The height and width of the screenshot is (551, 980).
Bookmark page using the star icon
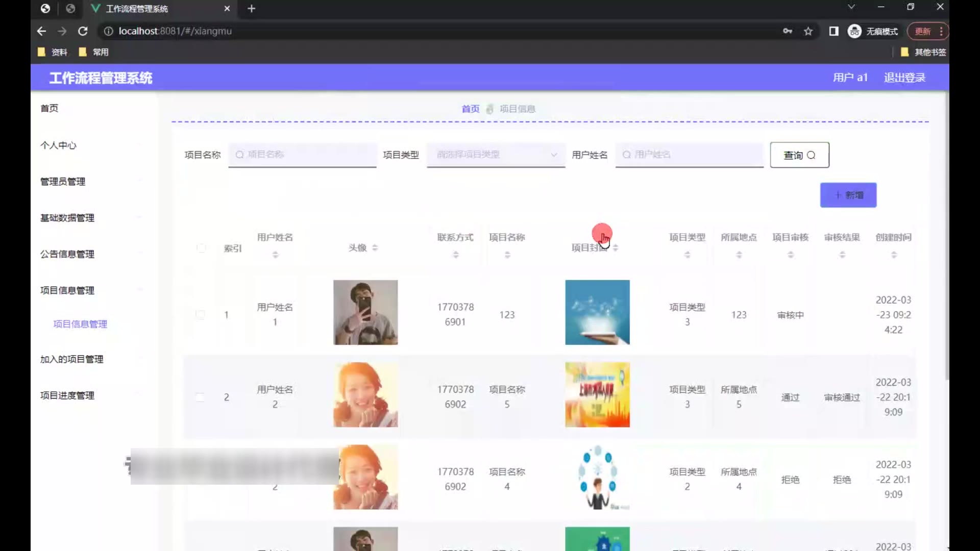point(808,31)
